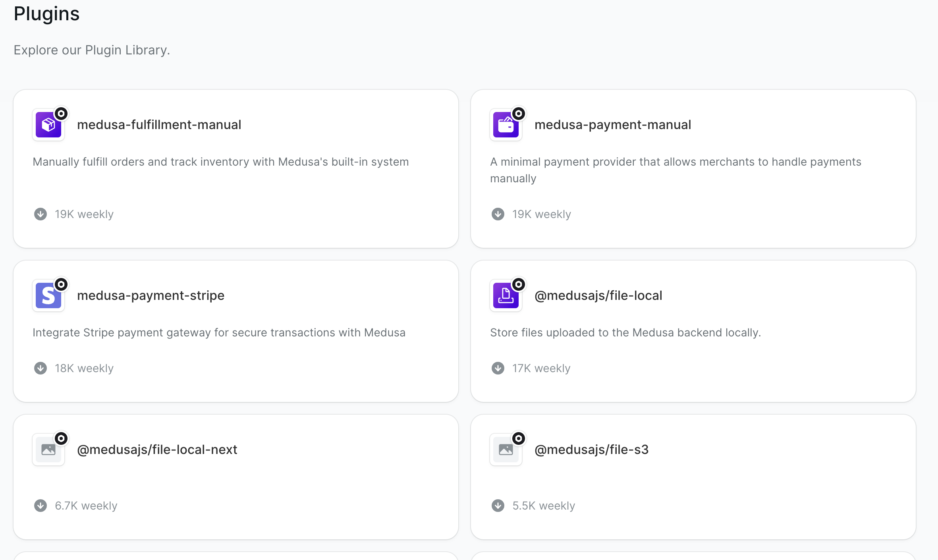Image resolution: width=938 pixels, height=560 pixels.
Task: Click download icon beside 17K weekly
Action: tap(498, 368)
